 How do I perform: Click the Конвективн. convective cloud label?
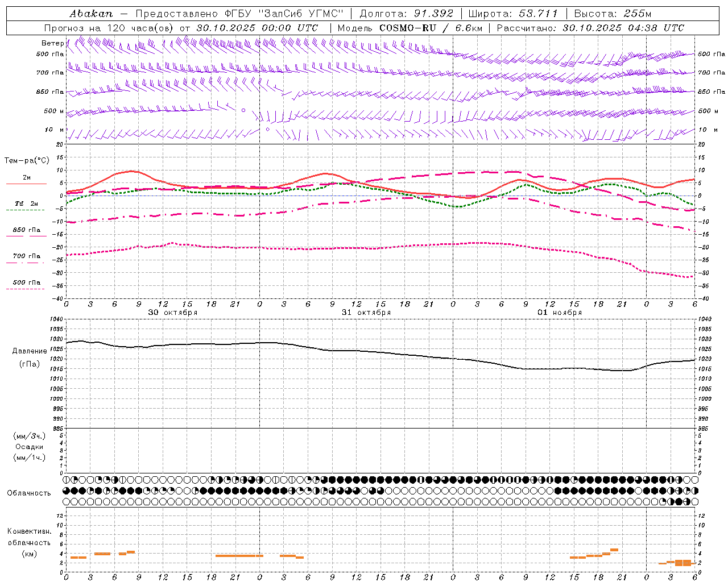(29, 531)
